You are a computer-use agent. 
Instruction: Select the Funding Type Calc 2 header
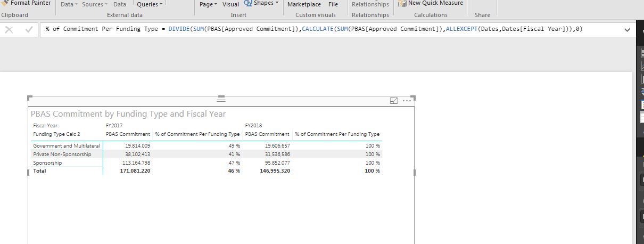(x=56, y=134)
